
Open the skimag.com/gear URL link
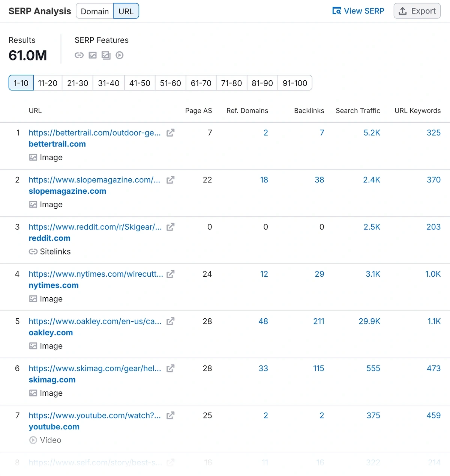point(95,368)
